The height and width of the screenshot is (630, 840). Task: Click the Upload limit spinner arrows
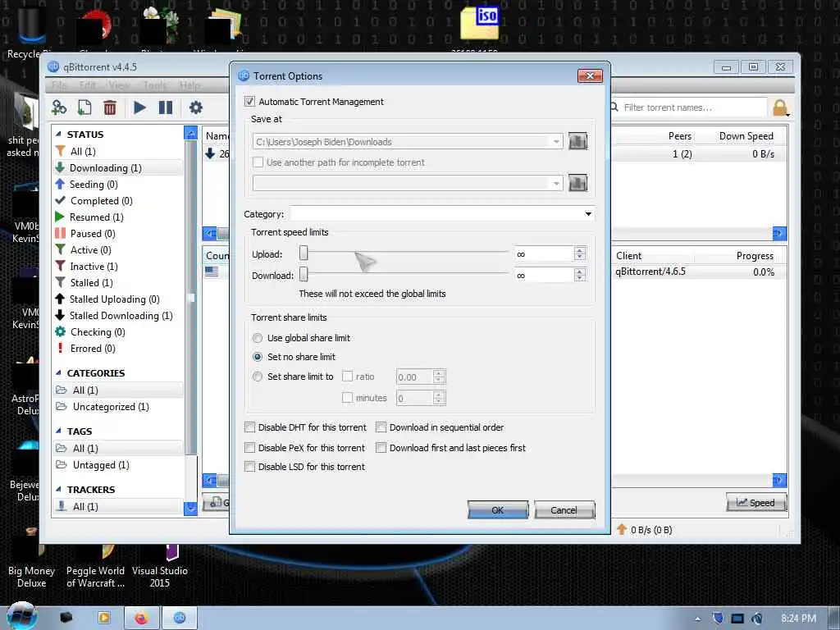pos(580,254)
